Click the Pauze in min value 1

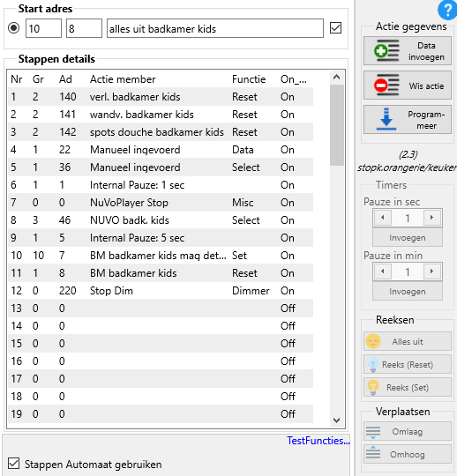coord(408,271)
